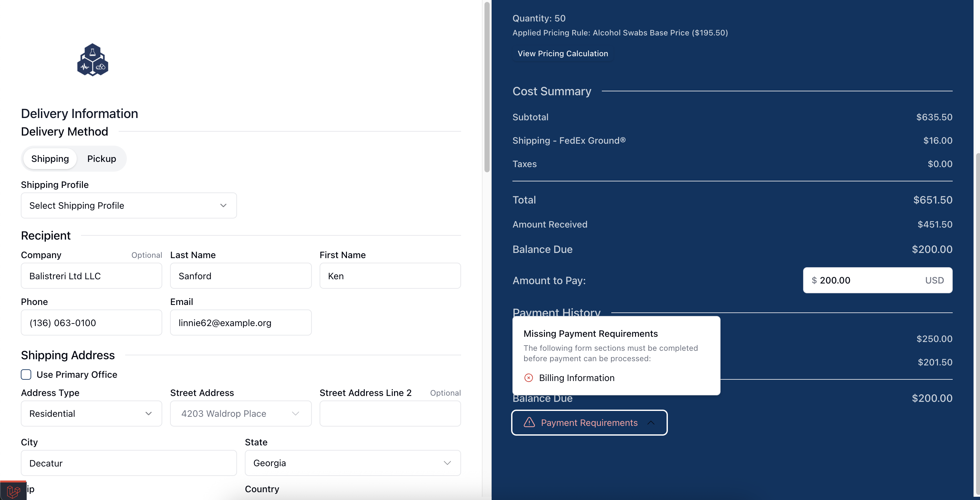Switch to the Pickup delivery method
Image resolution: width=980 pixels, height=500 pixels.
(101, 159)
